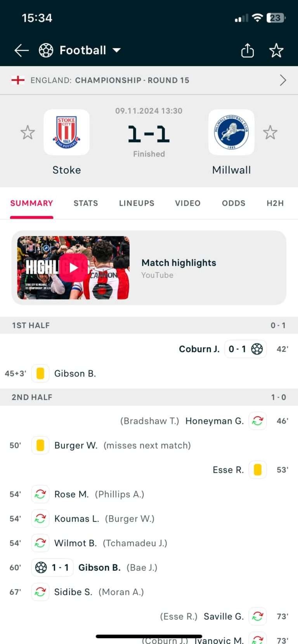Switch to the STATS tab
The height and width of the screenshot is (644, 298).
click(86, 203)
